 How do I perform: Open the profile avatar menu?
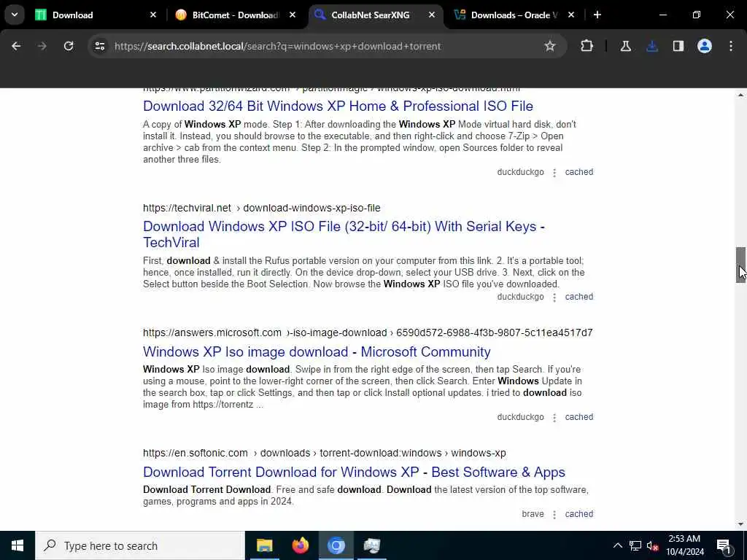pyautogui.click(x=705, y=46)
